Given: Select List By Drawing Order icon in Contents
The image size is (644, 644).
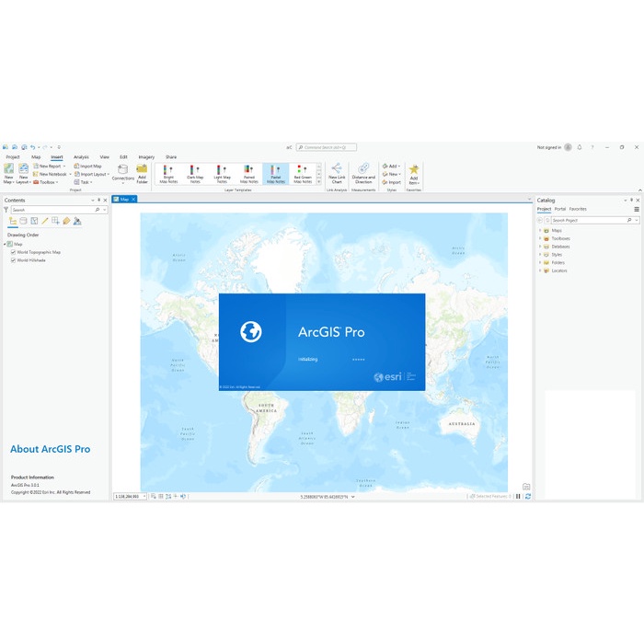Looking at the screenshot, I should 13,221.
